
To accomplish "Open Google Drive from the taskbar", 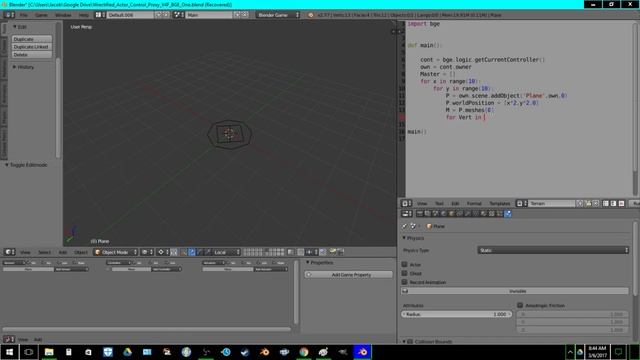I will pos(127,352).
